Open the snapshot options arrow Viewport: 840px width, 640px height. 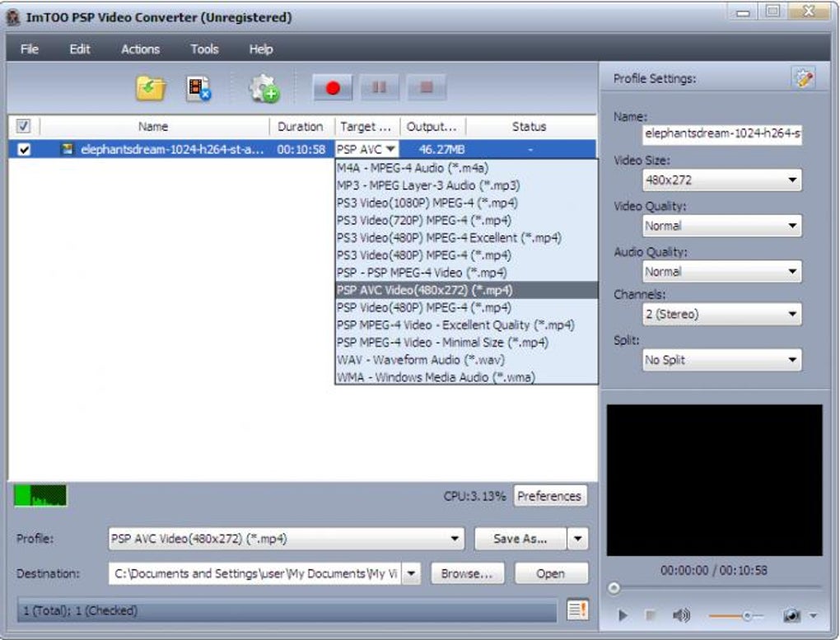[813, 616]
